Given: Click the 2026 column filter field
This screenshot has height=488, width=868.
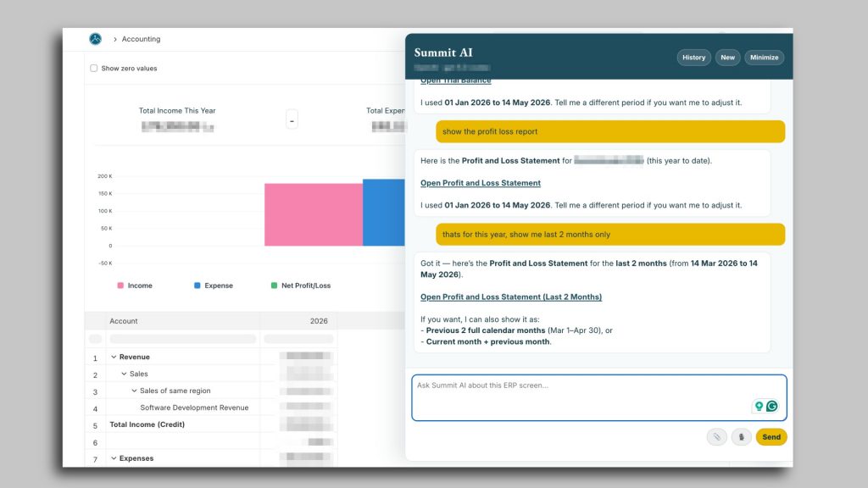Looking at the screenshot, I should point(298,339).
